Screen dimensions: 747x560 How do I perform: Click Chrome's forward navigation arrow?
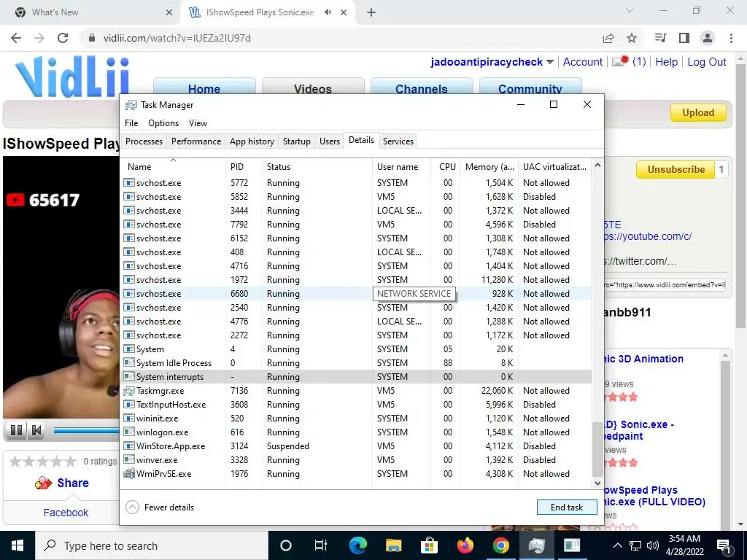[x=39, y=38]
